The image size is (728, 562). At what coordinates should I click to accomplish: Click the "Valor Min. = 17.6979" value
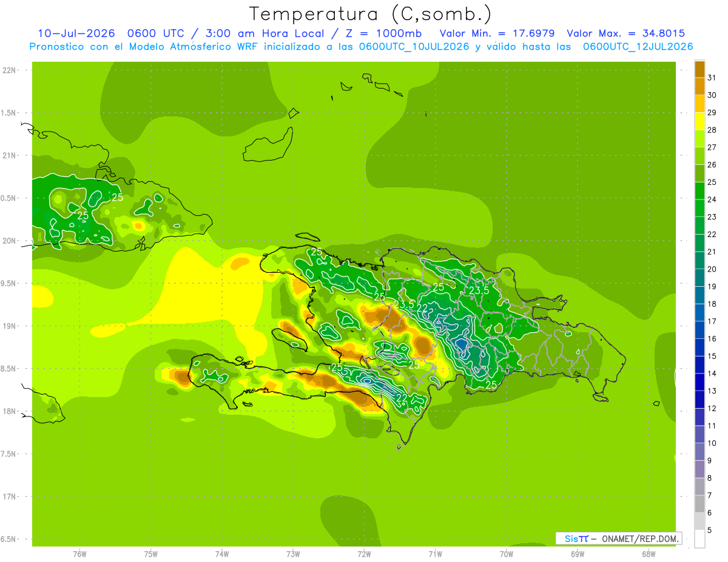[x=497, y=33]
